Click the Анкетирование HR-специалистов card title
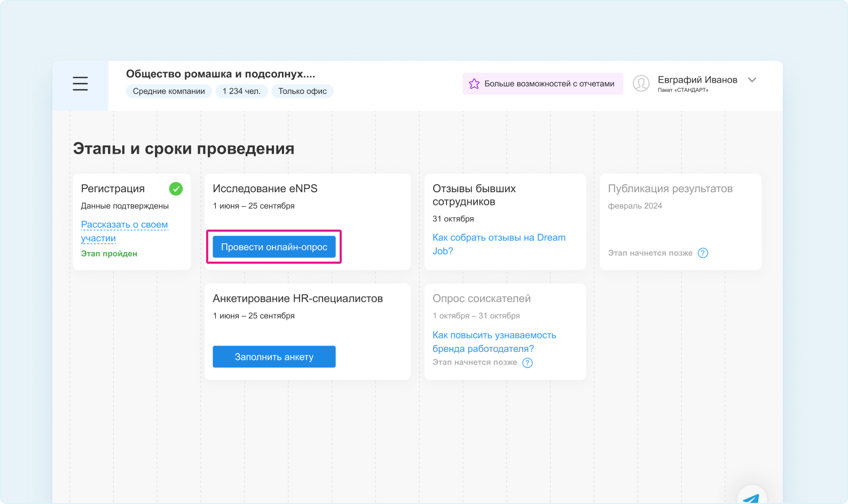Viewport: 848px width, 504px height. (x=297, y=298)
